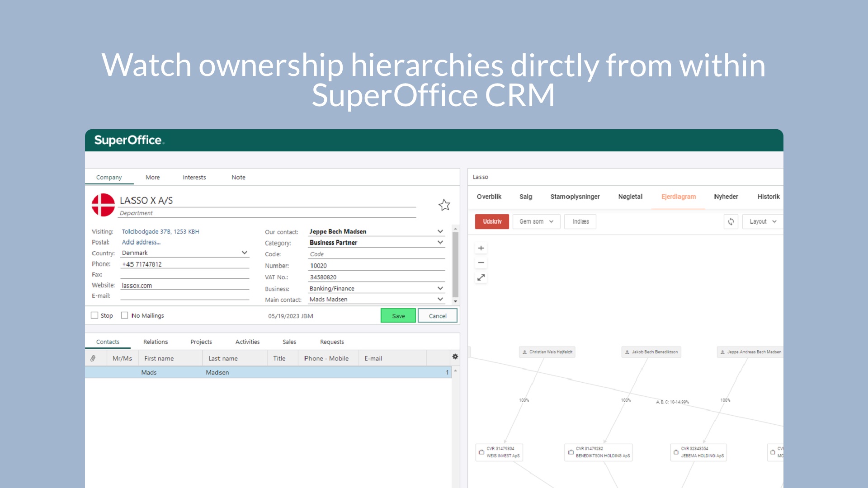Screen dimensions: 868x488
Task: Select the Contacts tab
Action: [108, 342]
